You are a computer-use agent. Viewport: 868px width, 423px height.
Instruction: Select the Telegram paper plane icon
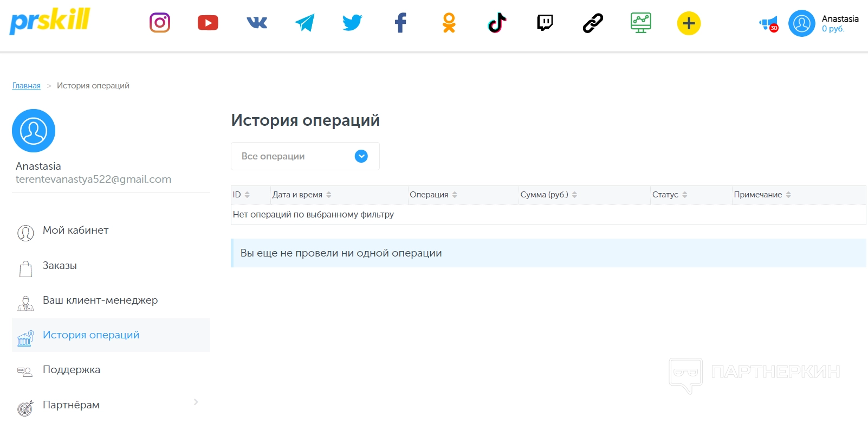(x=305, y=23)
